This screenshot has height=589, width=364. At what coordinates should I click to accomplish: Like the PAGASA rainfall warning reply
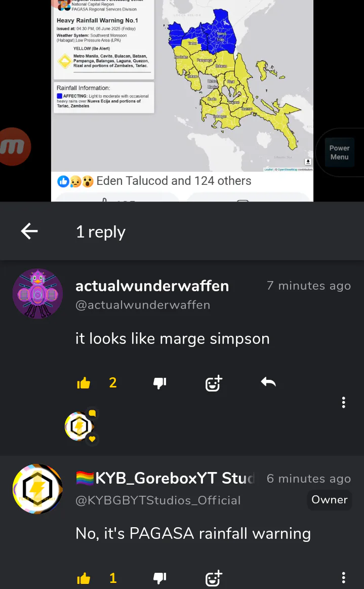(84, 578)
